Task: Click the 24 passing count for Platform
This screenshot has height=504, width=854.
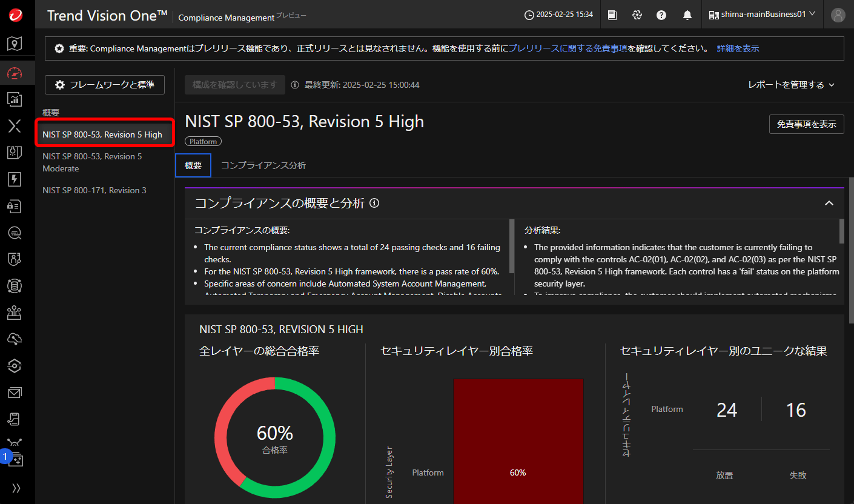Action: tap(727, 410)
